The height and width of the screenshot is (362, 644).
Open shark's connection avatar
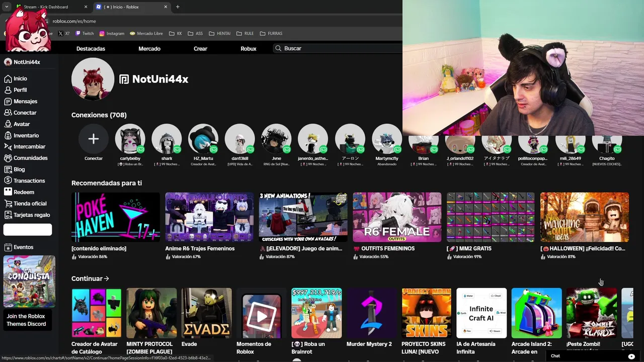click(x=167, y=139)
